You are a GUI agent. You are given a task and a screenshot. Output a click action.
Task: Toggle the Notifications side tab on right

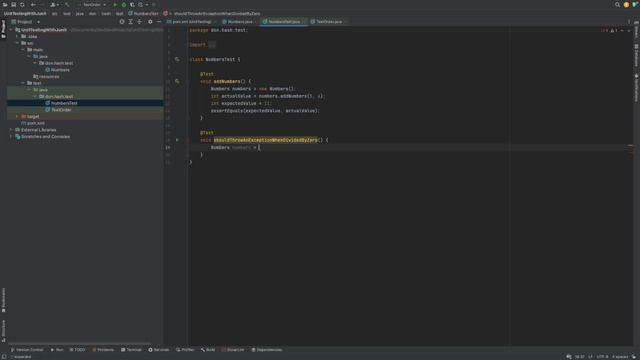(636, 88)
